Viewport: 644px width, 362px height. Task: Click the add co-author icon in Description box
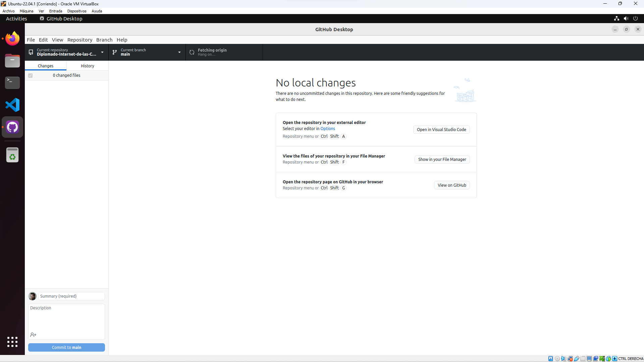33,335
